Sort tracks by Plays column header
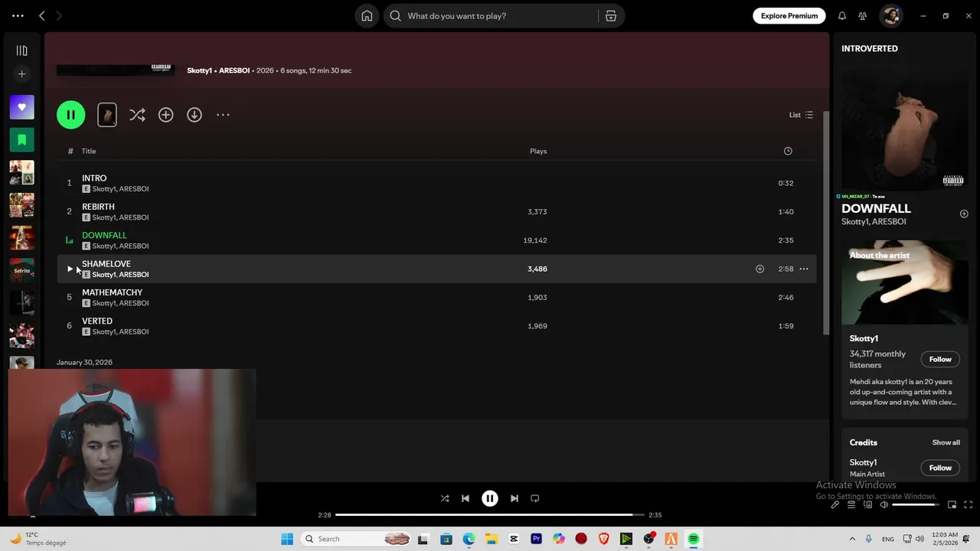980x551 pixels. tap(538, 151)
